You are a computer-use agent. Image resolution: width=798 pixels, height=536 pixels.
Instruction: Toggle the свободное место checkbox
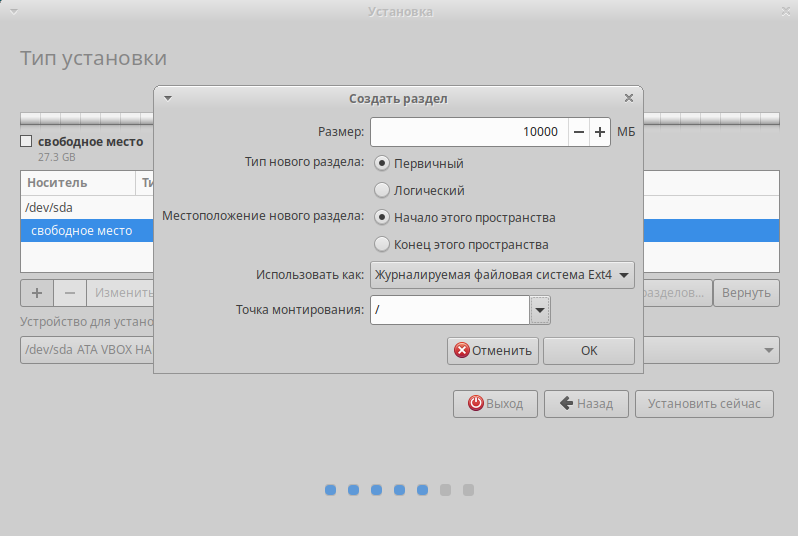click(26, 141)
